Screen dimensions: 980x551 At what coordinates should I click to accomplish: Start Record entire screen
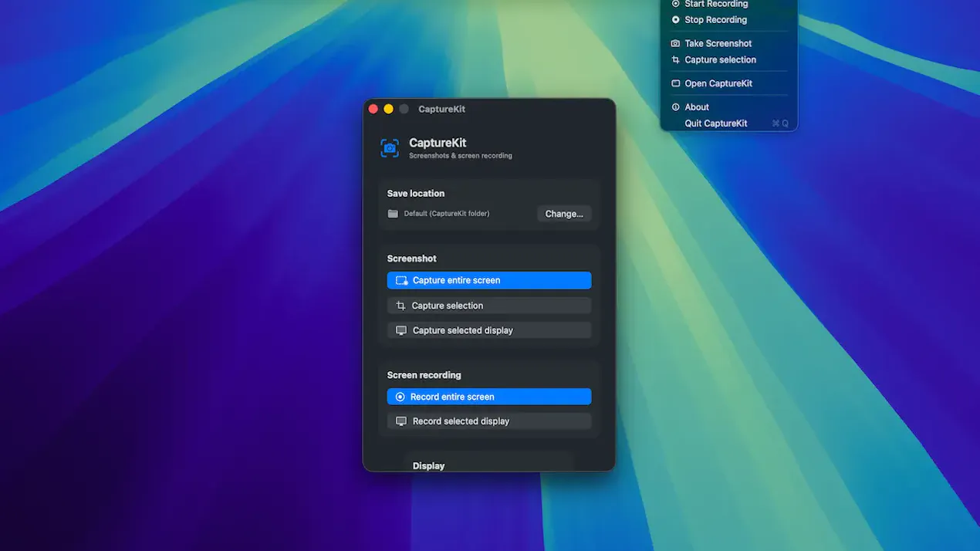[489, 397]
